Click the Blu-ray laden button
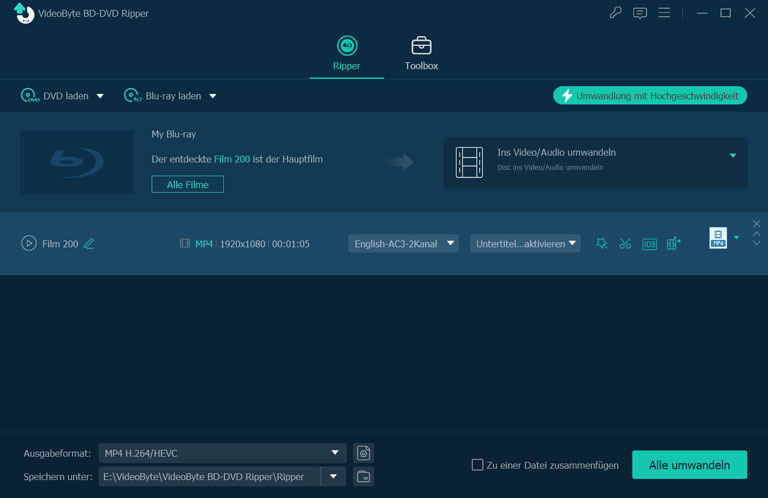Viewport: 768px width, 498px height. [163, 95]
